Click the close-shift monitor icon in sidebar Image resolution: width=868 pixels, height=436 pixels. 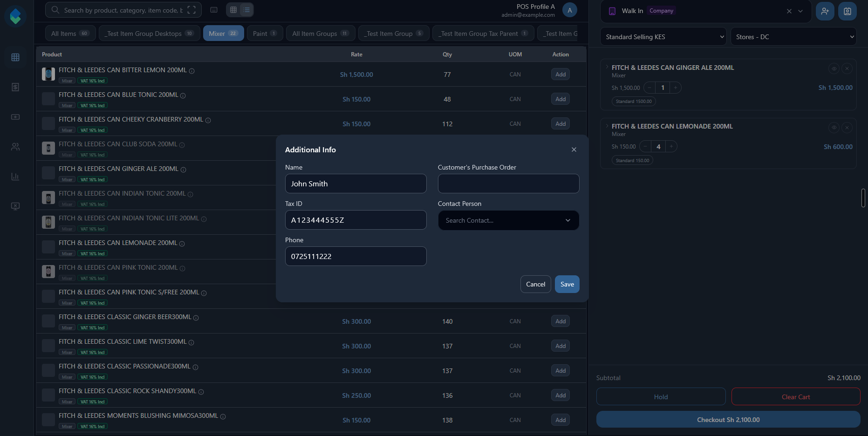15,206
